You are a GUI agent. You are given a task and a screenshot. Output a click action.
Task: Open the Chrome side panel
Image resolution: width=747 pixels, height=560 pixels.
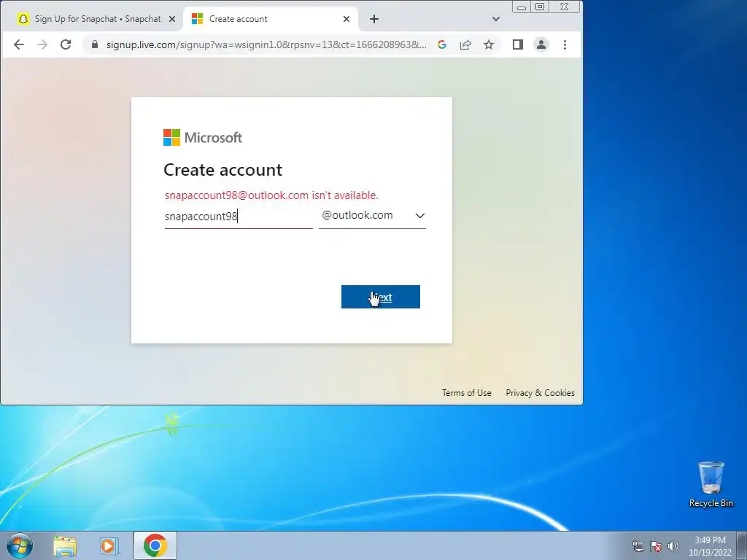coord(518,44)
